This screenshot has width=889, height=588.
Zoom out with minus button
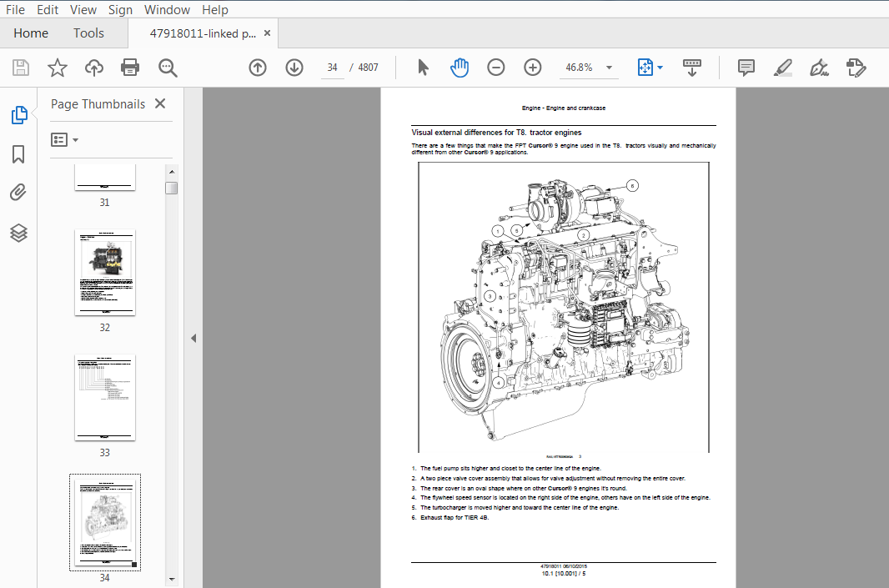click(495, 68)
